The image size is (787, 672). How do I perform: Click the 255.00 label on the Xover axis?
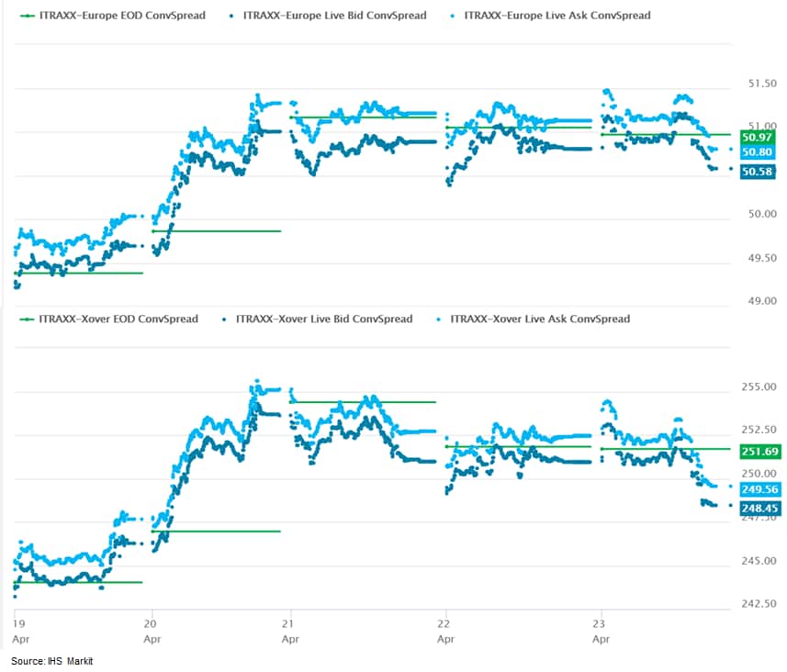point(760,387)
